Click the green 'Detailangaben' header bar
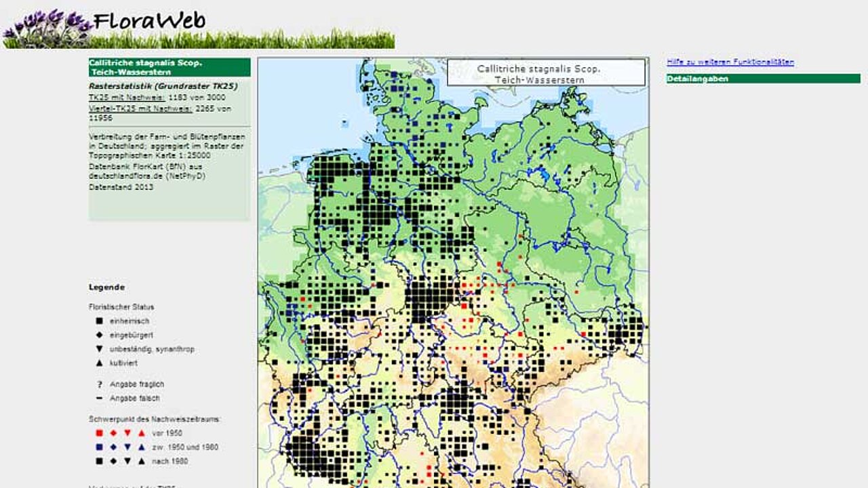Viewport: 868px width, 488px height. (x=763, y=79)
